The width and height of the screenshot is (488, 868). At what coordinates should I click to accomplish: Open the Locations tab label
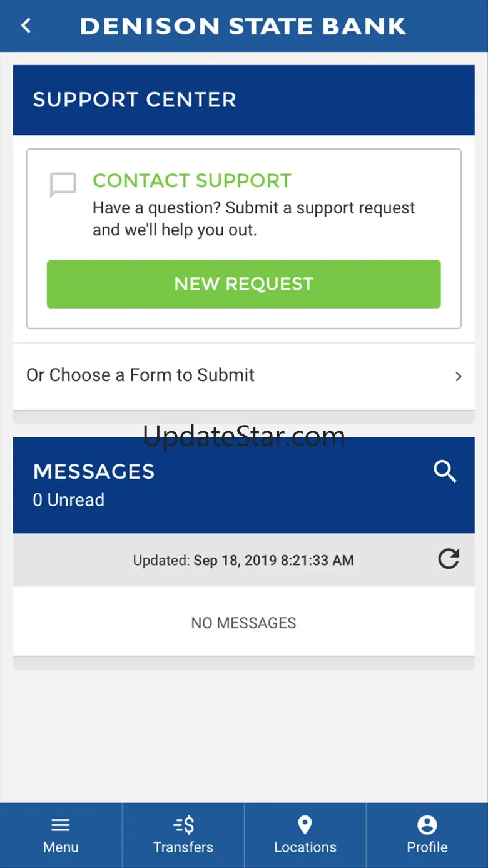[x=305, y=847]
